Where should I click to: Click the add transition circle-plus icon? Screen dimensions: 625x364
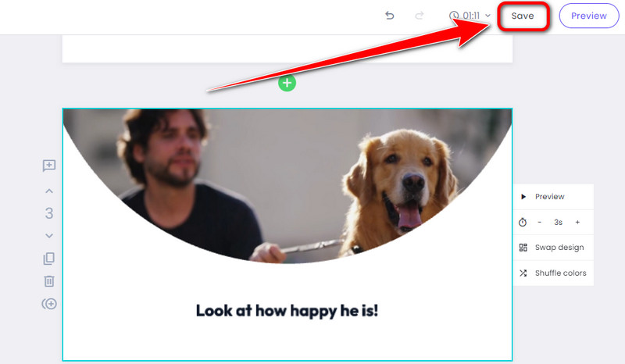click(x=49, y=304)
